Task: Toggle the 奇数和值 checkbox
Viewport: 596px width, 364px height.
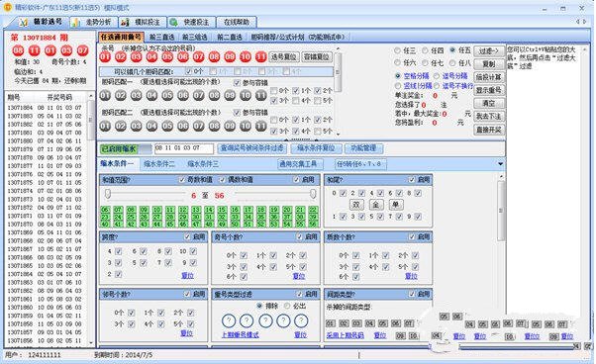Action: coord(182,180)
